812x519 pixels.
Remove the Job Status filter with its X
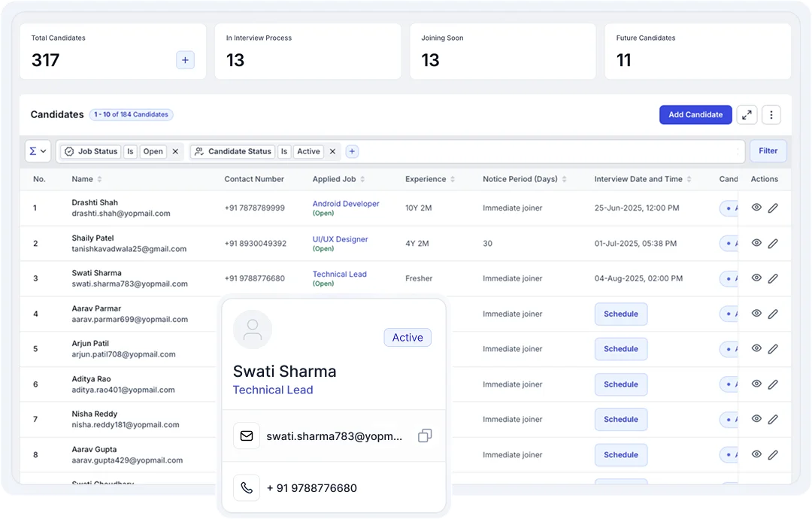175,151
